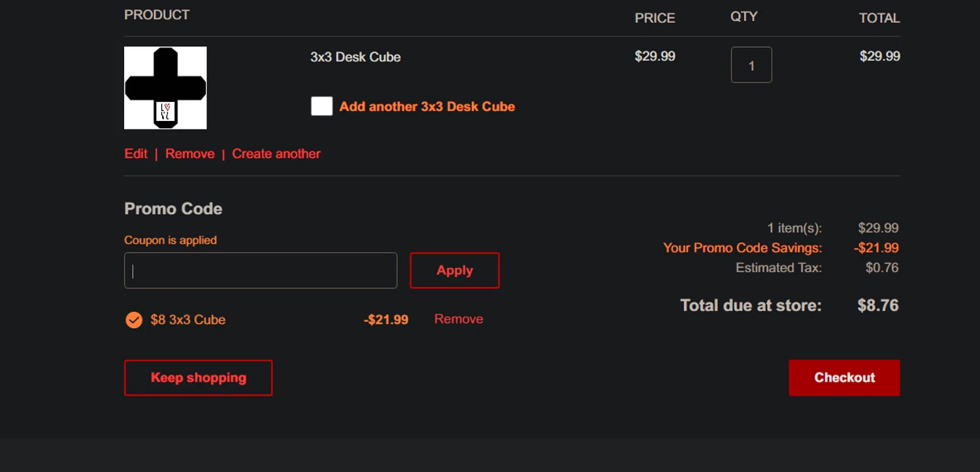This screenshot has width=980, height=472.
Task: Tick the Add another 3x3 Desk Cube checkbox
Action: 321,106
